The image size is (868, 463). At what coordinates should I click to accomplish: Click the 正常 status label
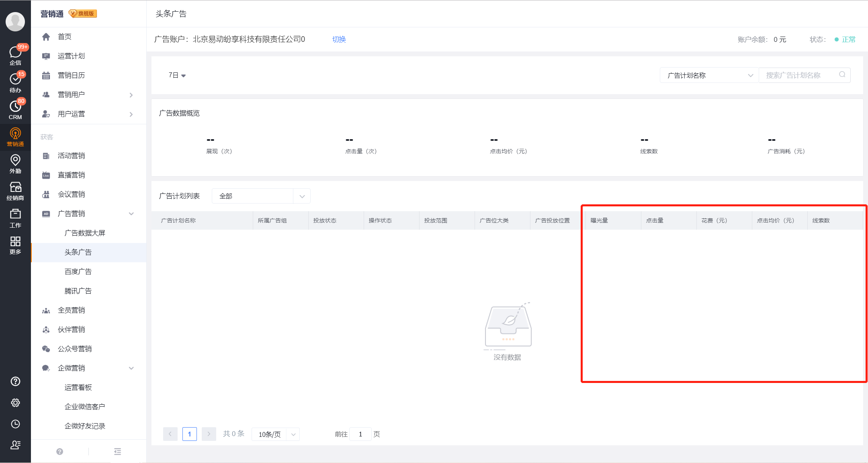tap(849, 39)
